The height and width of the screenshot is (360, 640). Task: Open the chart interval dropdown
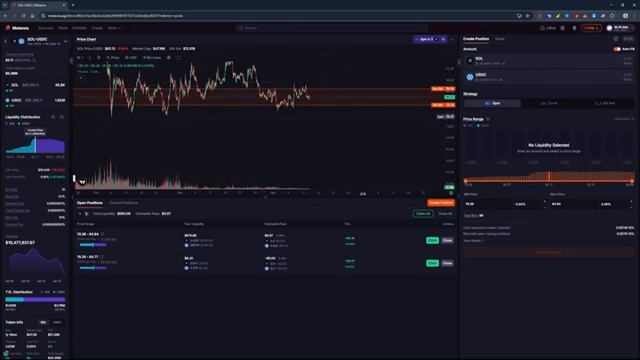(x=80, y=58)
